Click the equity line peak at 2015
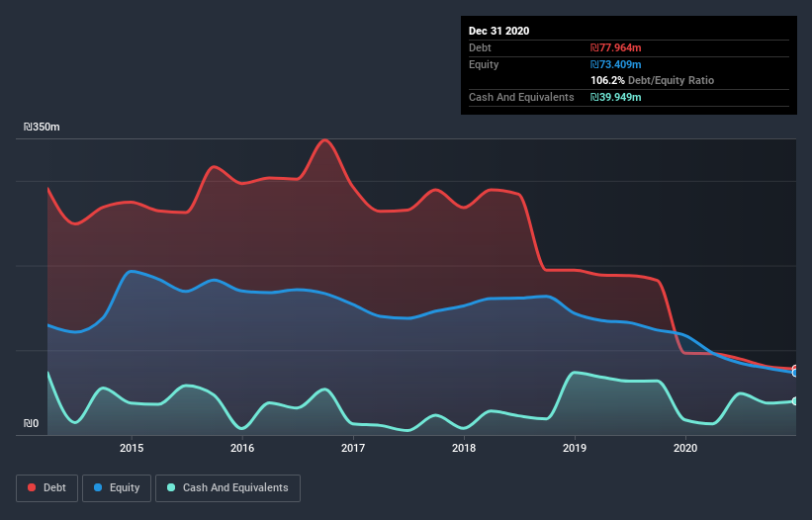Screen dimensions: 812x520 132,271
